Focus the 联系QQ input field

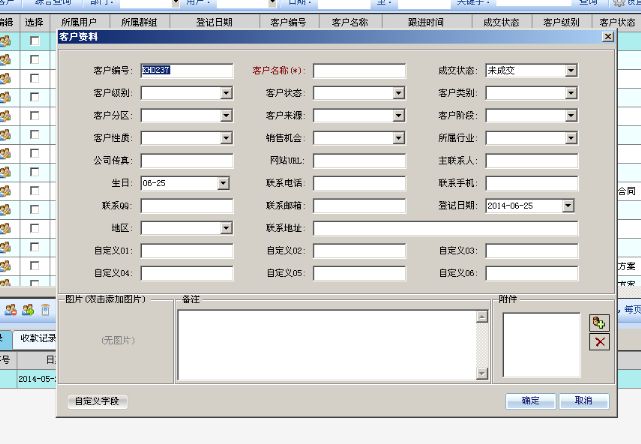(187, 206)
